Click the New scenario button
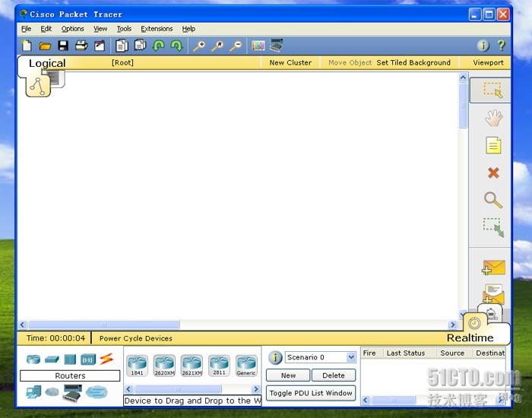This screenshot has width=532, height=418. [288, 375]
